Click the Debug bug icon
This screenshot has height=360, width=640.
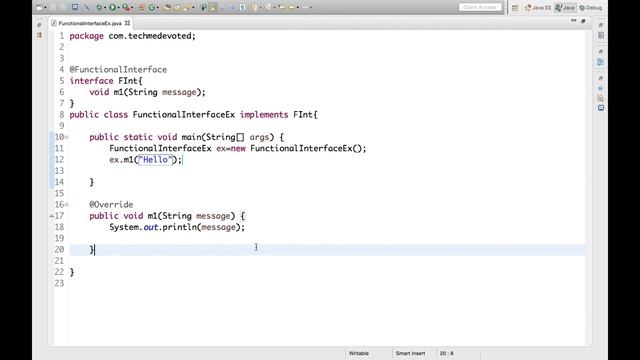click(99, 7)
